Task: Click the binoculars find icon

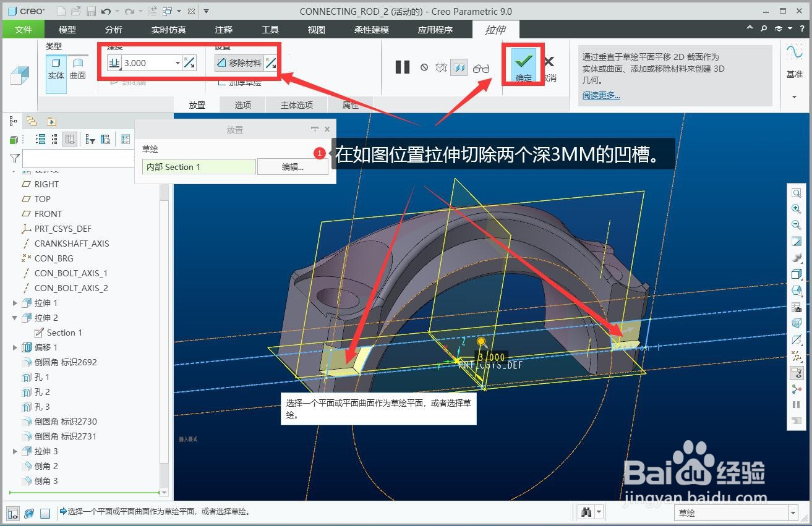Action: click(587, 512)
